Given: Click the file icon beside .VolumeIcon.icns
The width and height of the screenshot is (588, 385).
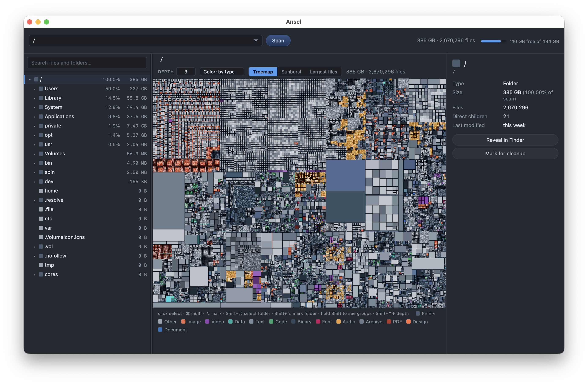Looking at the screenshot, I should (41, 237).
